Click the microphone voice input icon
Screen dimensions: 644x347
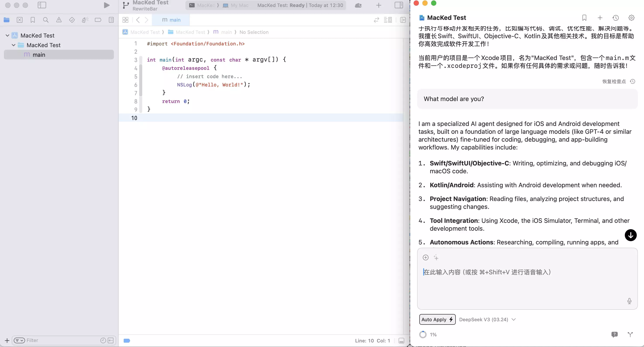click(x=629, y=301)
